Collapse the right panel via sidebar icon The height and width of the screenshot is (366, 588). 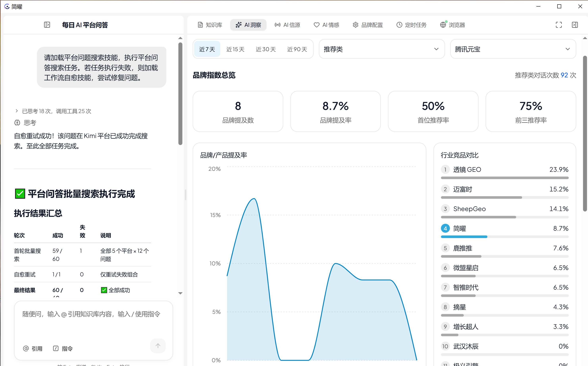575,25
